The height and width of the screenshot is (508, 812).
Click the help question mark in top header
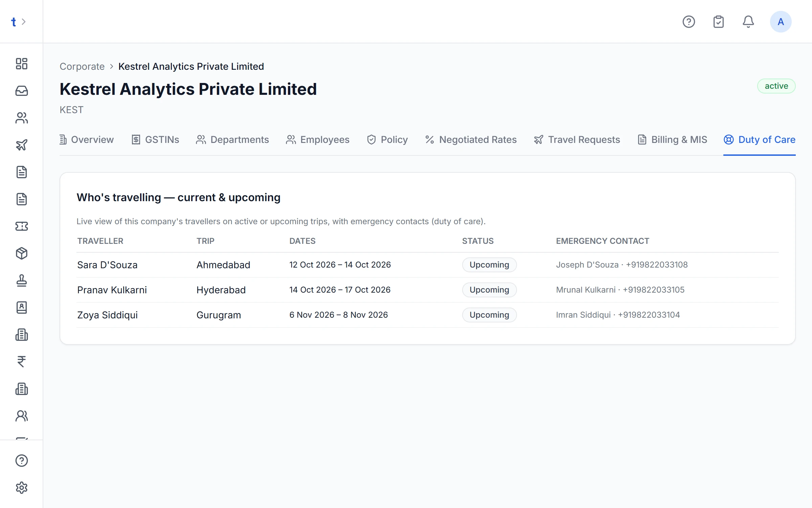(x=689, y=22)
